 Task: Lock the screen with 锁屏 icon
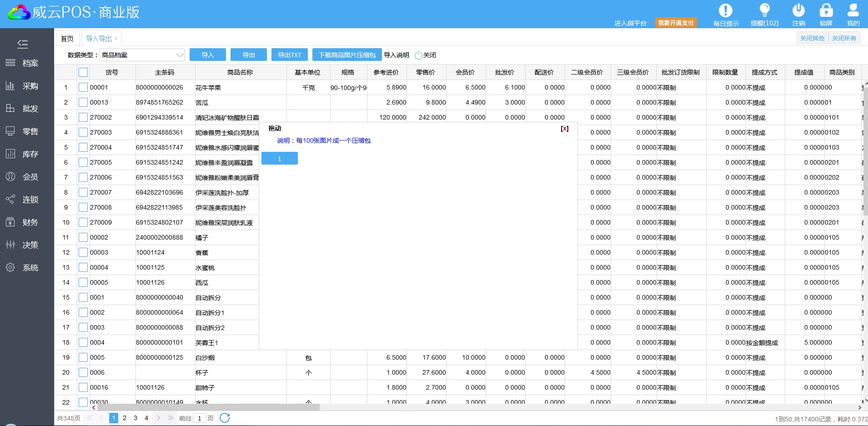pos(826,11)
